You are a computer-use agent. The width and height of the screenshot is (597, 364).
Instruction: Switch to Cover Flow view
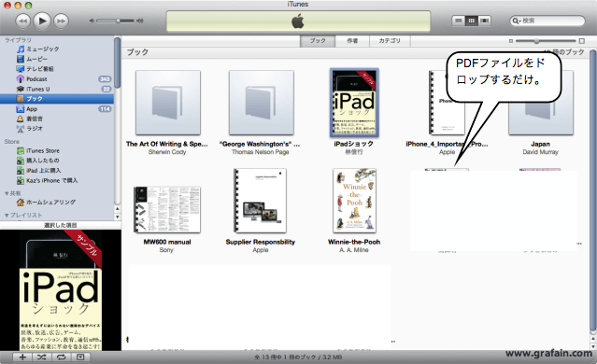coord(484,21)
